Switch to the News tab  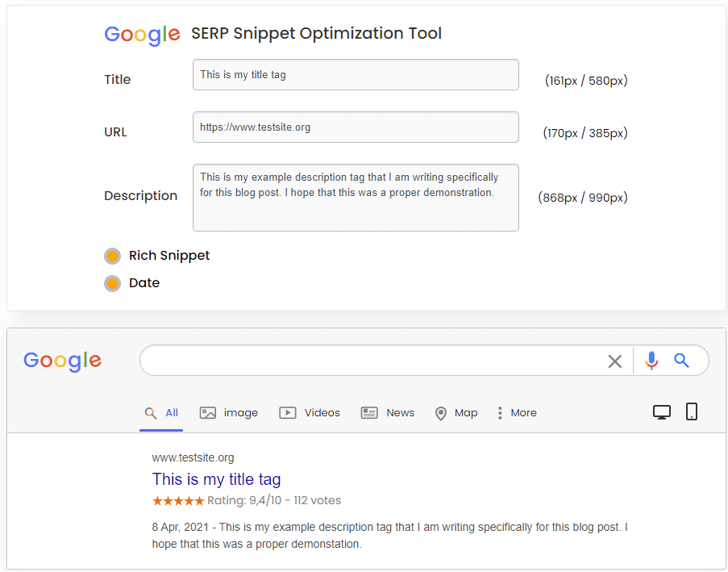click(x=400, y=412)
